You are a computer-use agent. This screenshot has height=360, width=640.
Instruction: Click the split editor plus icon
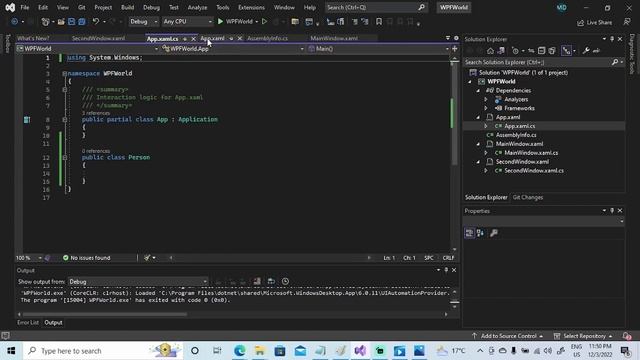454,49
